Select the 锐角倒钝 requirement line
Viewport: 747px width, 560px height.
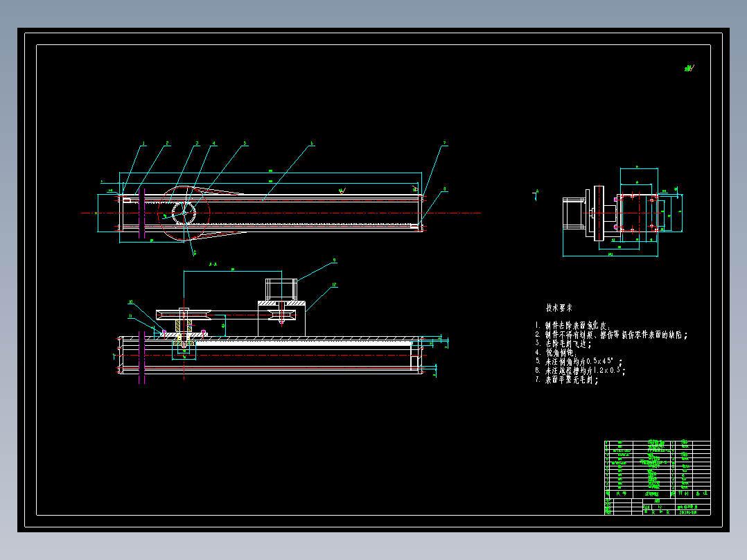(556, 353)
